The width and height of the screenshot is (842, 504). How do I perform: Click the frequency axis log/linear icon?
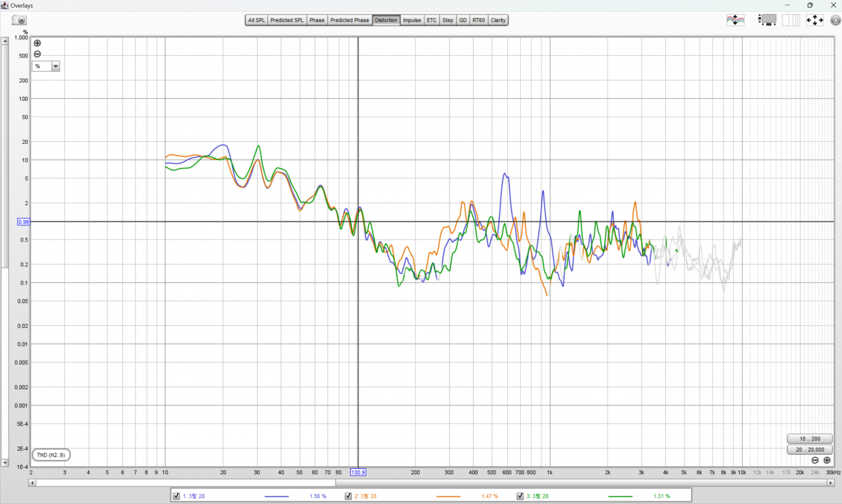pos(791,21)
